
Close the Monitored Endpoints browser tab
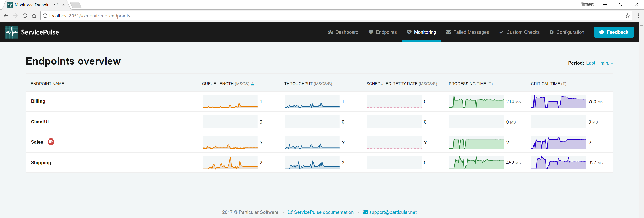[x=64, y=5]
